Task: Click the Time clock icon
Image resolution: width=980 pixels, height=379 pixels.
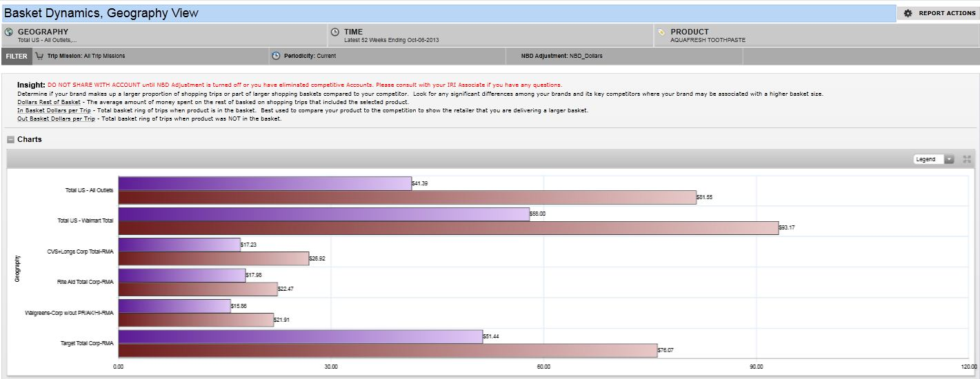Action: tap(335, 32)
